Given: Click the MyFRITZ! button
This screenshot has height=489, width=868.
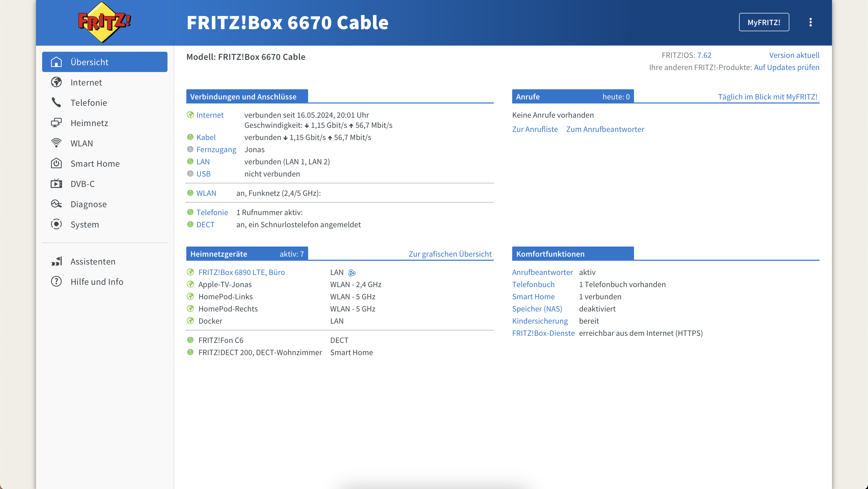Looking at the screenshot, I should point(764,22).
